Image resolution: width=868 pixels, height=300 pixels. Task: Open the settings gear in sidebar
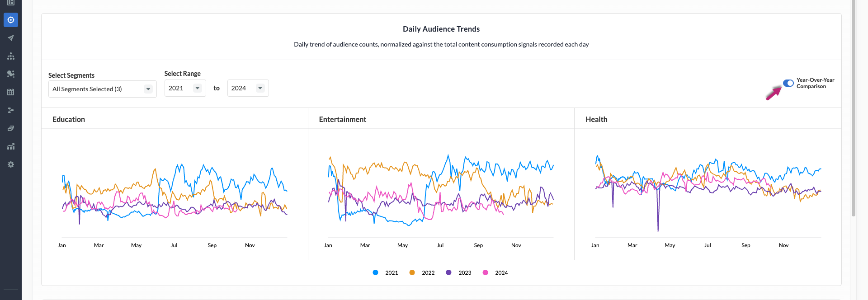(x=11, y=164)
